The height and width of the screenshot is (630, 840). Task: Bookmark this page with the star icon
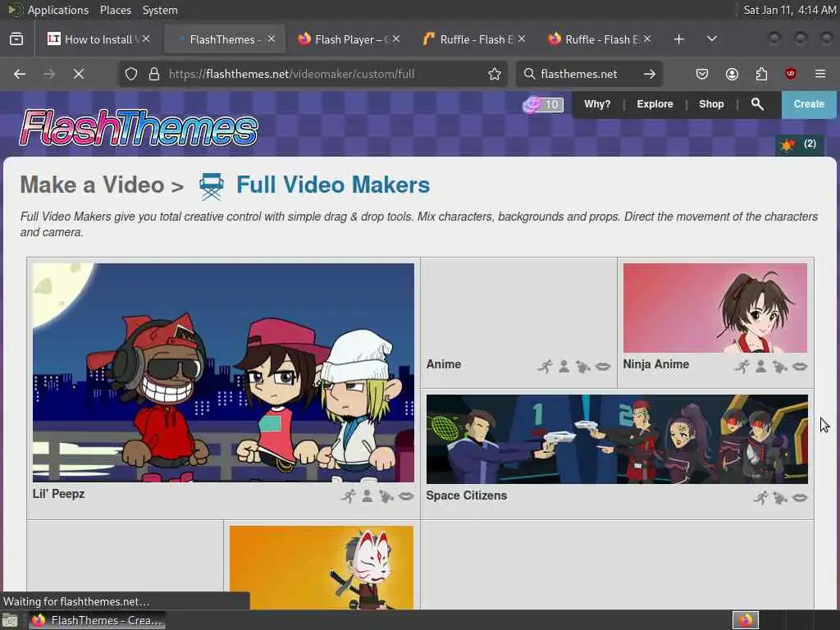(495, 74)
